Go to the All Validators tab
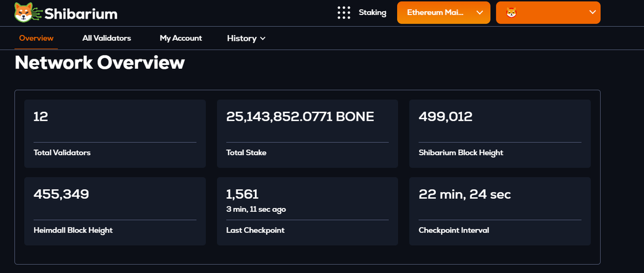644x273 pixels. [106, 38]
